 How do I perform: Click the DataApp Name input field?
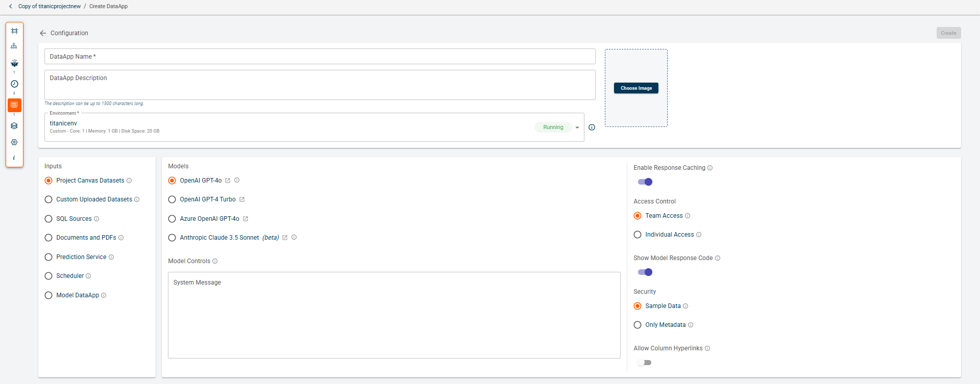tap(320, 57)
